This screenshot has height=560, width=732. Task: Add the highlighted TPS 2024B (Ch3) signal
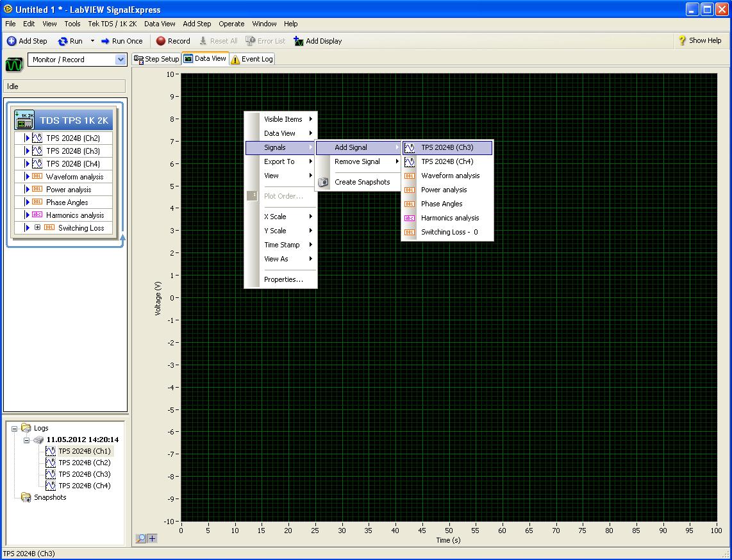pyautogui.click(x=447, y=147)
